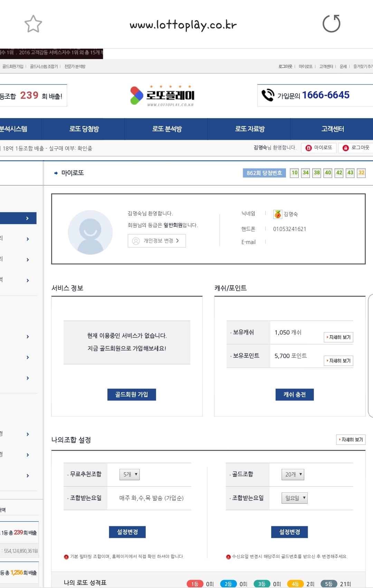Click the user profile avatar image
The image size is (373, 588).
click(90, 232)
